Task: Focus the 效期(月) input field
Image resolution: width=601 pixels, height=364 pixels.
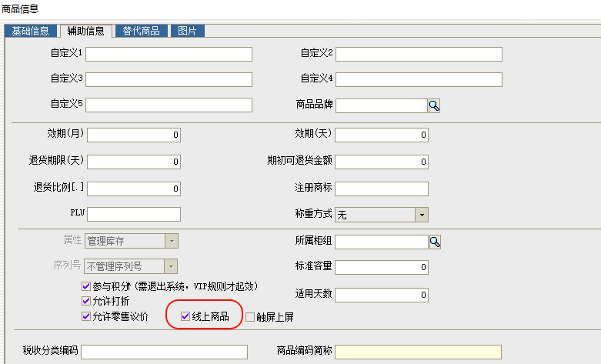Action: pos(133,135)
